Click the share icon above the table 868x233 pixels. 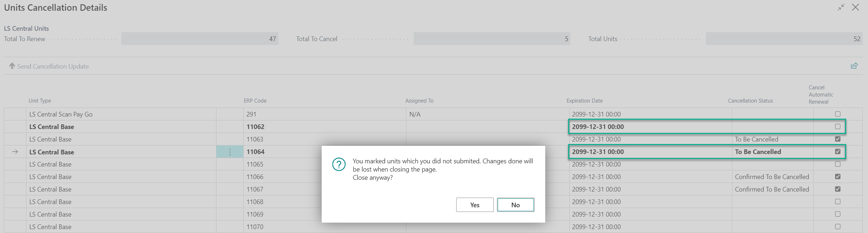854,66
